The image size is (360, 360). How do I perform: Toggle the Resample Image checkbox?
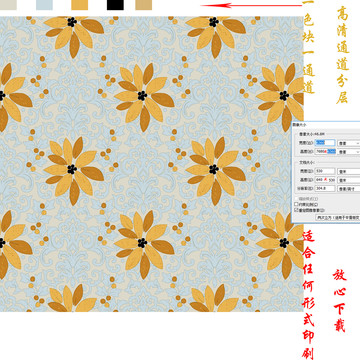pyautogui.click(x=296, y=210)
